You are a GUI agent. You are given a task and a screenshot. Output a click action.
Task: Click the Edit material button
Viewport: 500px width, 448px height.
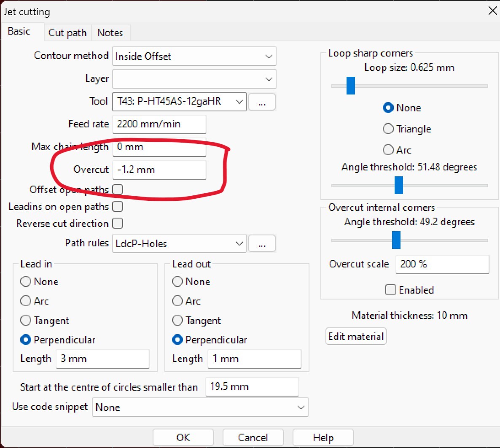pos(356,337)
